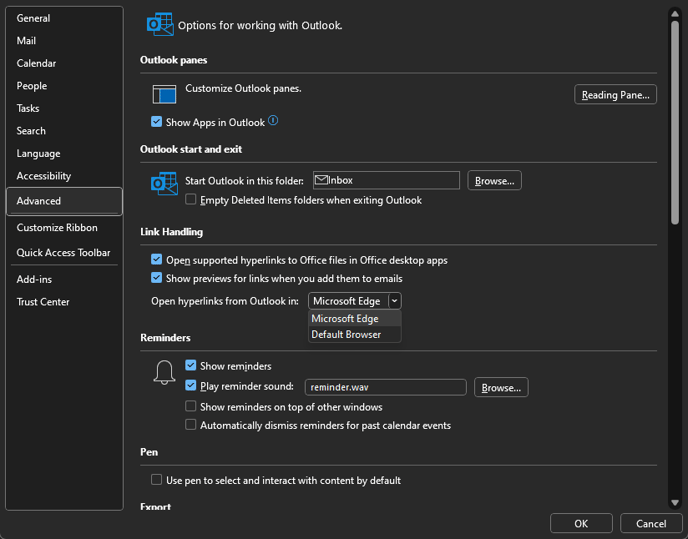Enable Automatically dismiss reminders for past events
This screenshot has width=688, height=539.
point(190,424)
